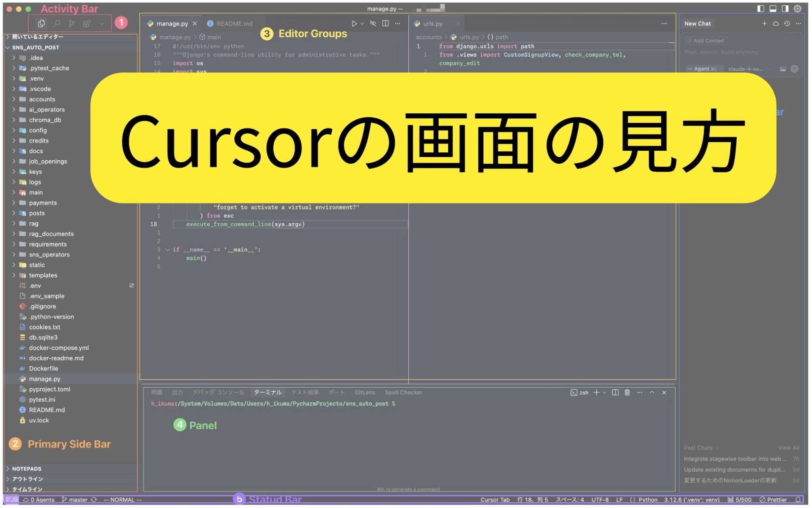Viewport: 812px width, 508px height.
Task: Click the Run Python File play icon
Action: click(x=354, y=23)
